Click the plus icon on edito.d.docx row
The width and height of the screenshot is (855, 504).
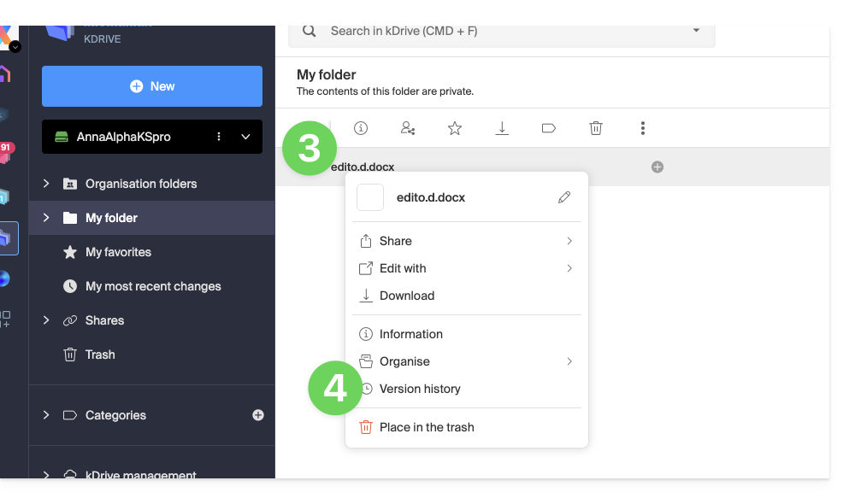[657, 167]
